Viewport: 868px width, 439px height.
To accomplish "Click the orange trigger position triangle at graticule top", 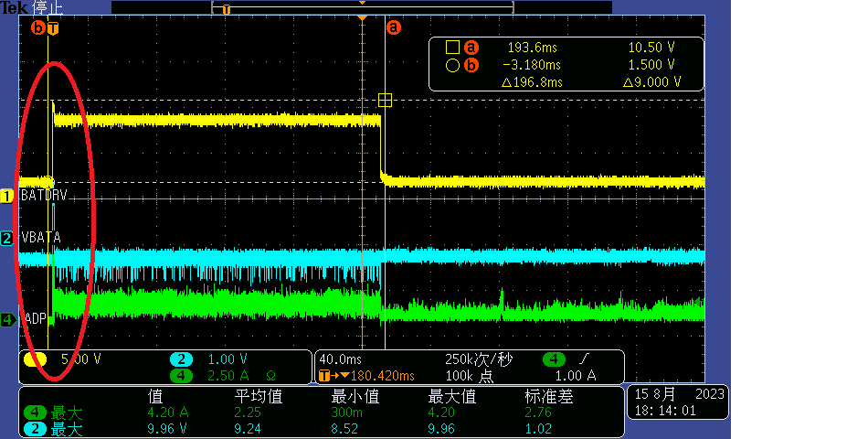I will (x=362, y=18).
